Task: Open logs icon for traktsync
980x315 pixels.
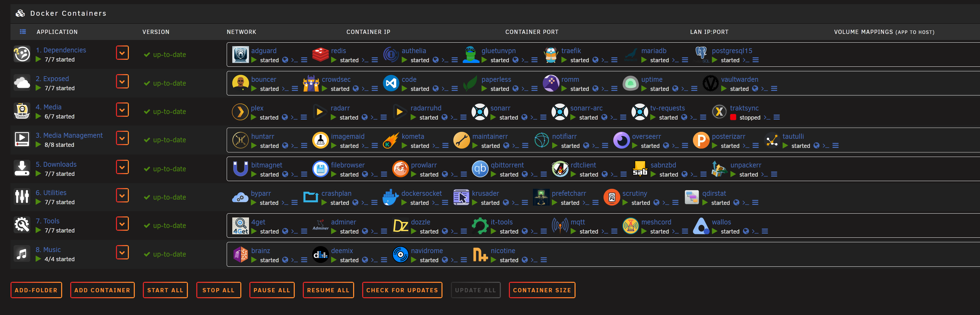Action: pyautogui.click(x=777, y=117)
